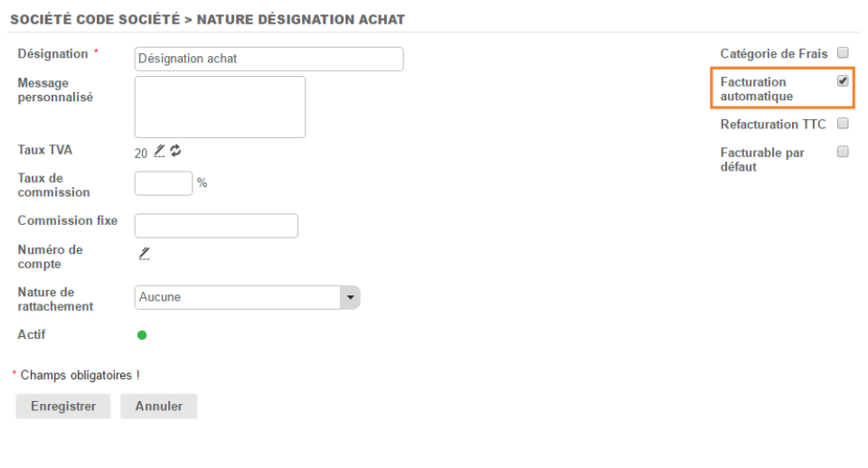Uncheck the Facturation automatique checkbox
868x468 pixels.
[x=843, y=81]
